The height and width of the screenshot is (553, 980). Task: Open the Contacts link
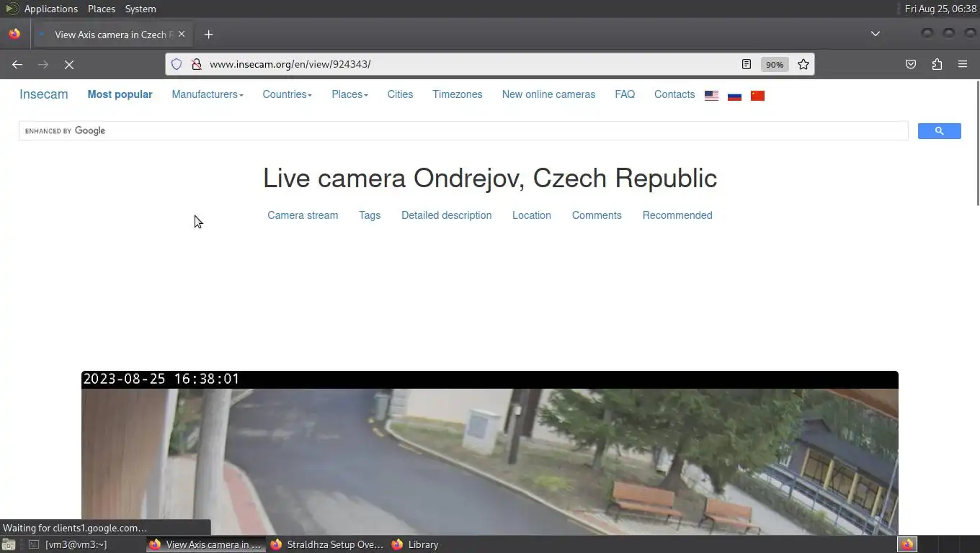[x=674, y=94]
